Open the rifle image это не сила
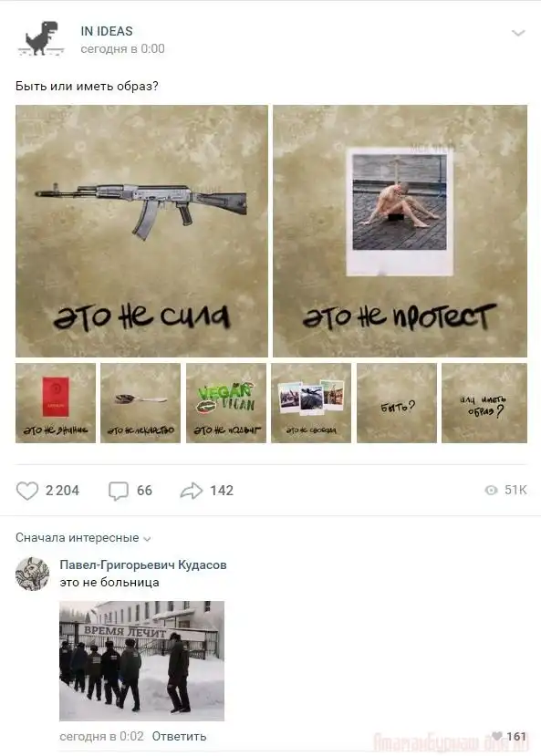Image resolution: width=541 pixels, height=756 pixels. pos(141,231)
